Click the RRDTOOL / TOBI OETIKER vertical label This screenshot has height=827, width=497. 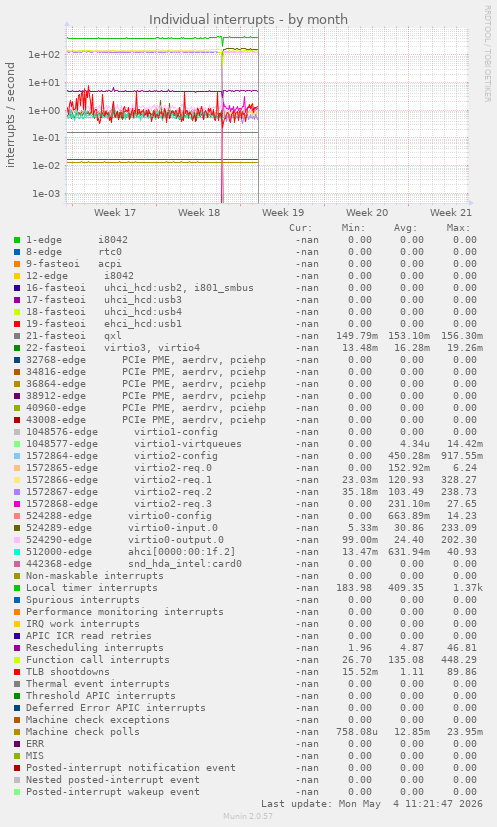[x=488, y=53]
